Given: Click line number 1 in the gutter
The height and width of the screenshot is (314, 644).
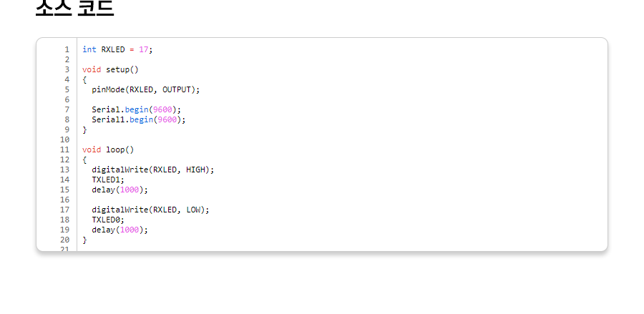Looking at the screenshot, I should tap(67, 49).
